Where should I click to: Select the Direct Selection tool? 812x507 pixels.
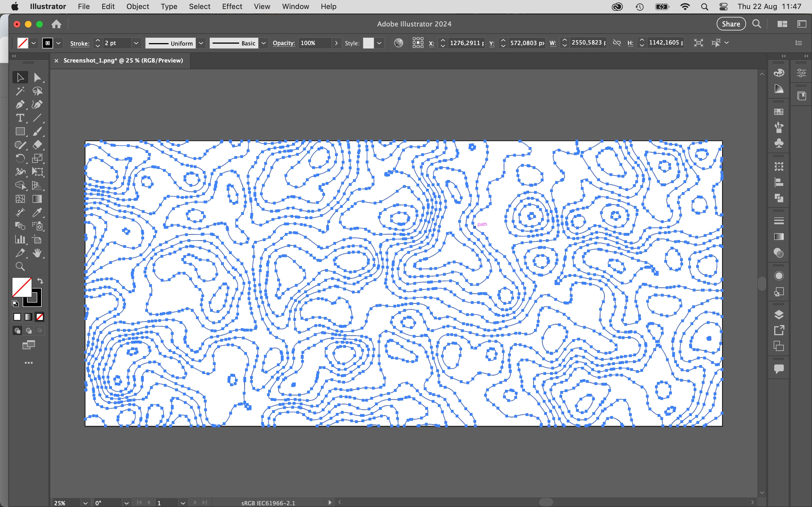pos(37,78)
